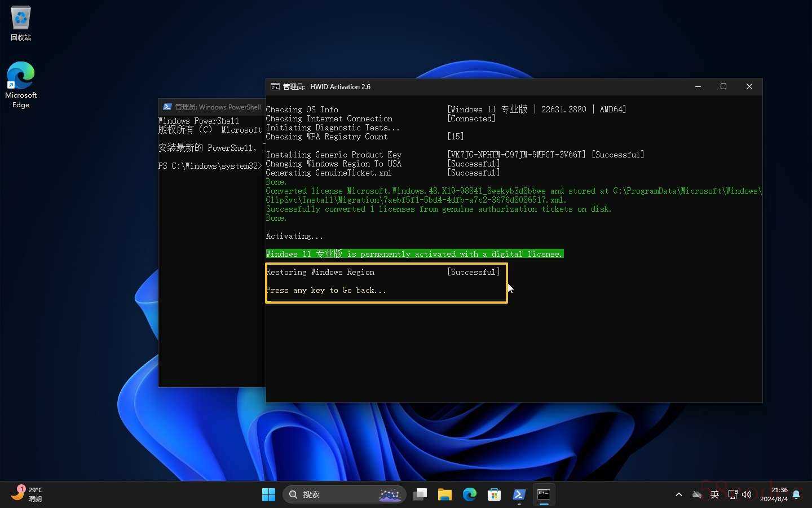Click the "PS C:\Windows\system32>" prompt
The height and width of the screenshot is (508, 812).
210,166
